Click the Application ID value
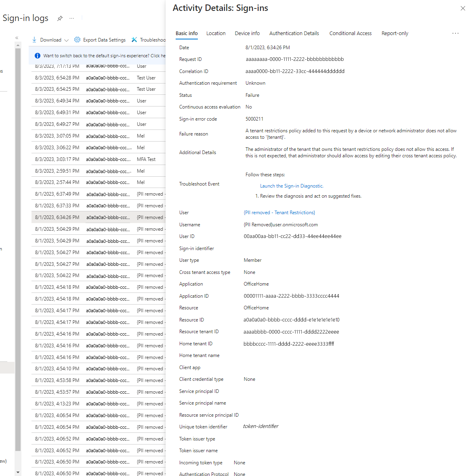 [x=291, y=296]
